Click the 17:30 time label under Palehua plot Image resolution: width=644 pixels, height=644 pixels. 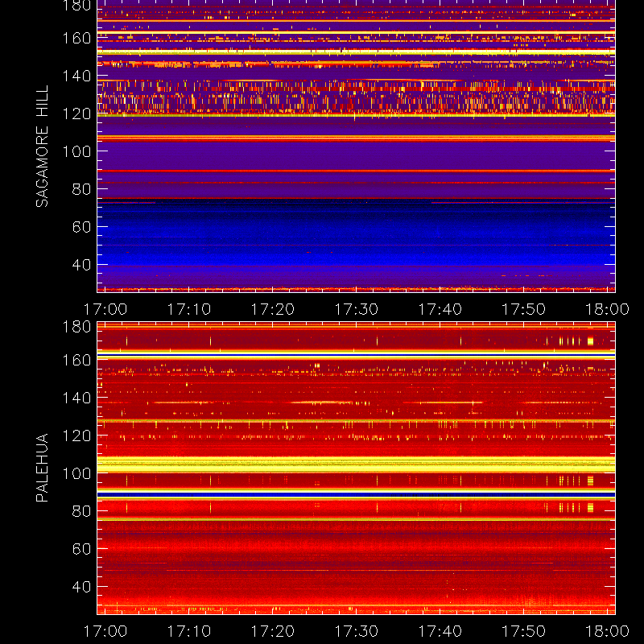pos(356,631)
